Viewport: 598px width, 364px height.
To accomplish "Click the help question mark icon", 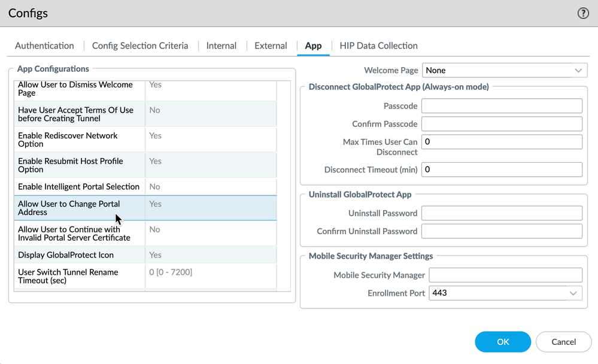I will coord(583,13).
